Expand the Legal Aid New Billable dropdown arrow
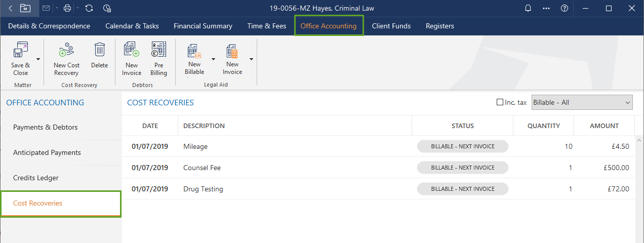Screen dimensions: 644x243 (213, 59)
